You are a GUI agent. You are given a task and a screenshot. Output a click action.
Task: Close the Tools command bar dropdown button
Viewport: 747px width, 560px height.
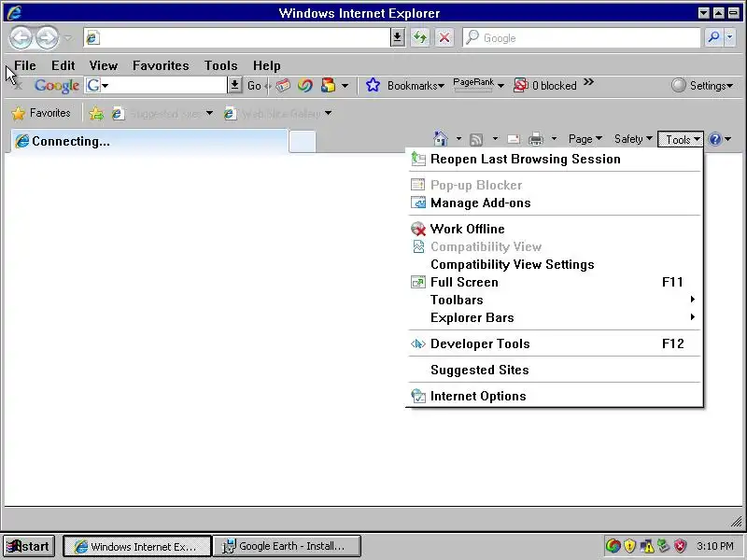(x=681, y=139)
